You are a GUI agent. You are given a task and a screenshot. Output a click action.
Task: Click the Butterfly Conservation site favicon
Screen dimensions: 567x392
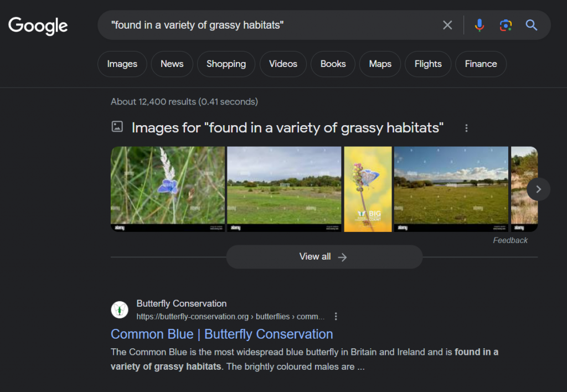pos(120,310)
